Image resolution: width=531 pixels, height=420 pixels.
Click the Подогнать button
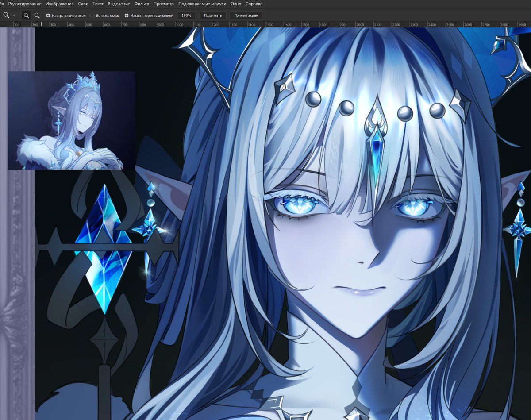tap(213, 15)
